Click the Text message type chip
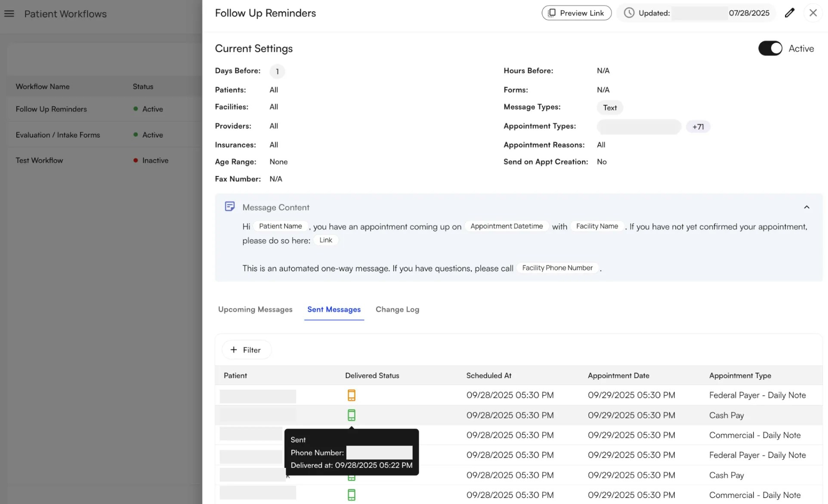 610,108
